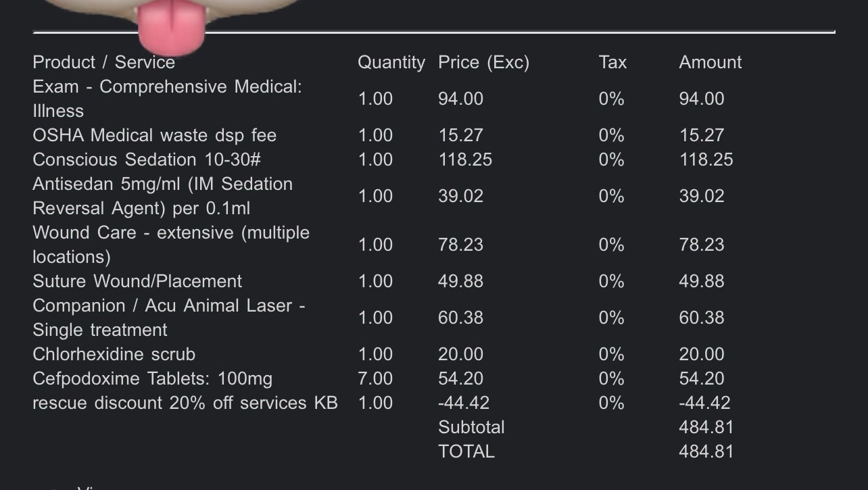Select the 7.00 quantity for Cefpodoxime
This screenshot has width=868, height=490.
point(375,378)
